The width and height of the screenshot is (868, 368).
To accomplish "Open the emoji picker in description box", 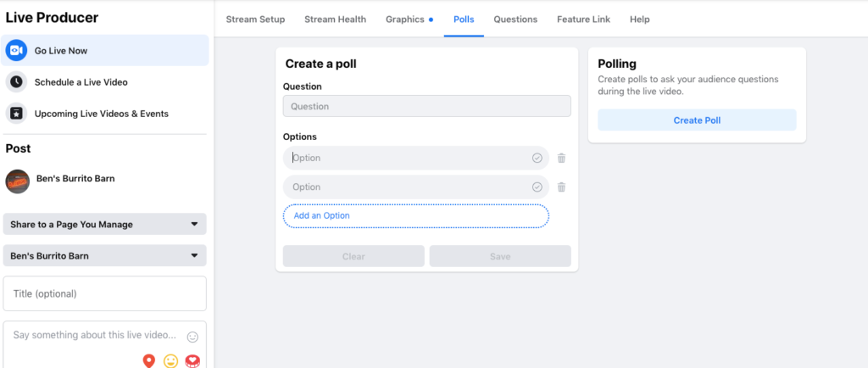I will click(x=192, y=337).
